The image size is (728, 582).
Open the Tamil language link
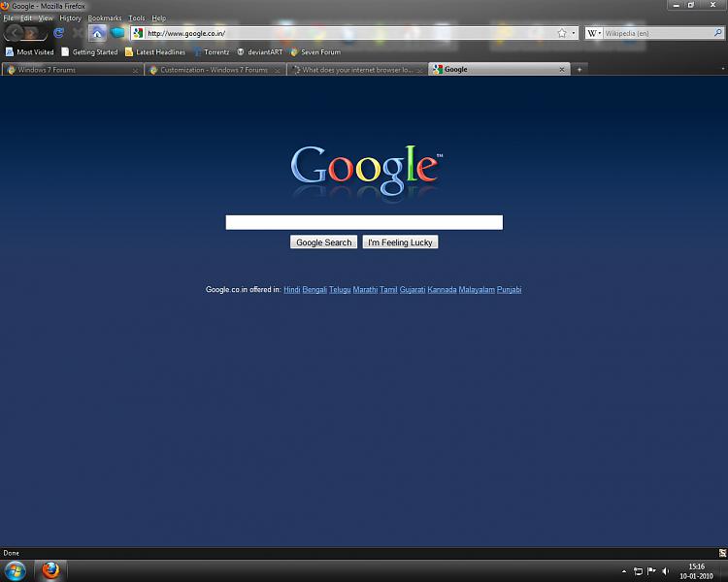[388, 290]
